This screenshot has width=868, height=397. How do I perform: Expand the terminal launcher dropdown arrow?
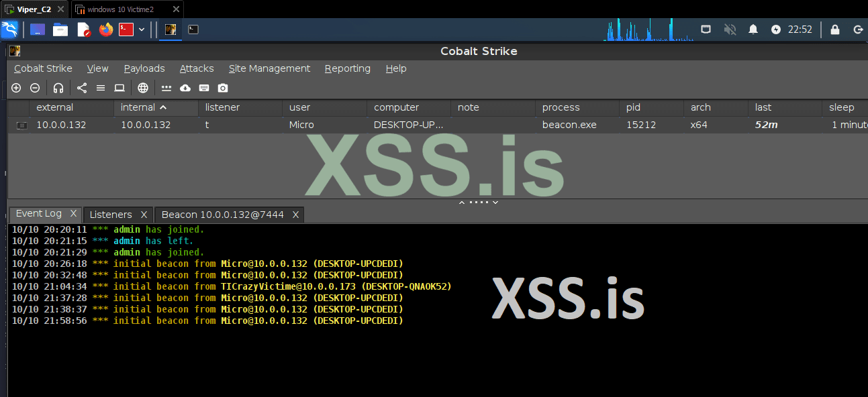tap(142, 30)
